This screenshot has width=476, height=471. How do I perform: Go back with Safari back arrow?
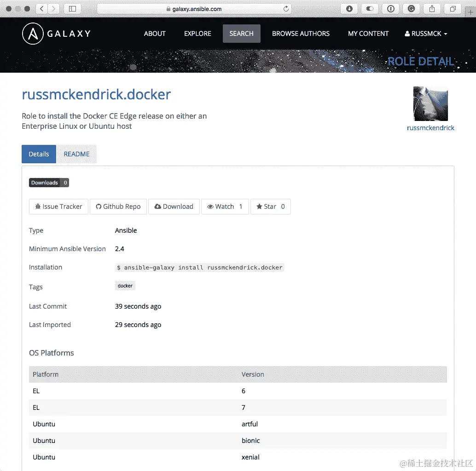42,9
